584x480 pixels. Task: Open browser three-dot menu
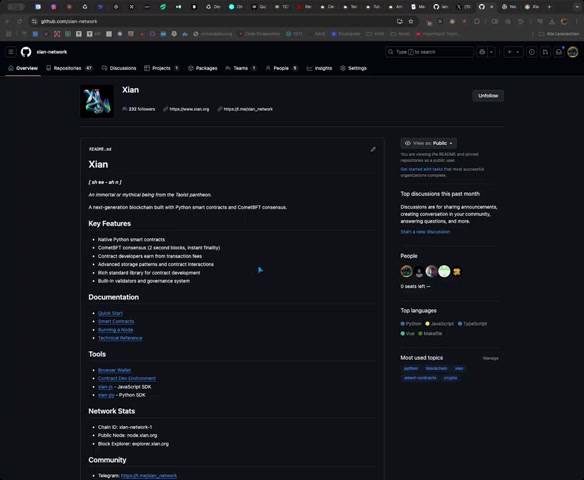tap(577, 22)
